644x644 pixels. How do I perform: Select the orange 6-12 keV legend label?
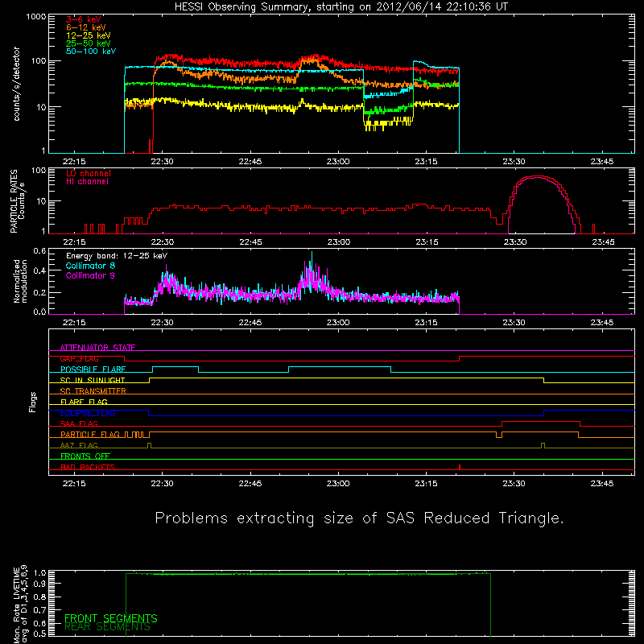click(x=86, y=27)
